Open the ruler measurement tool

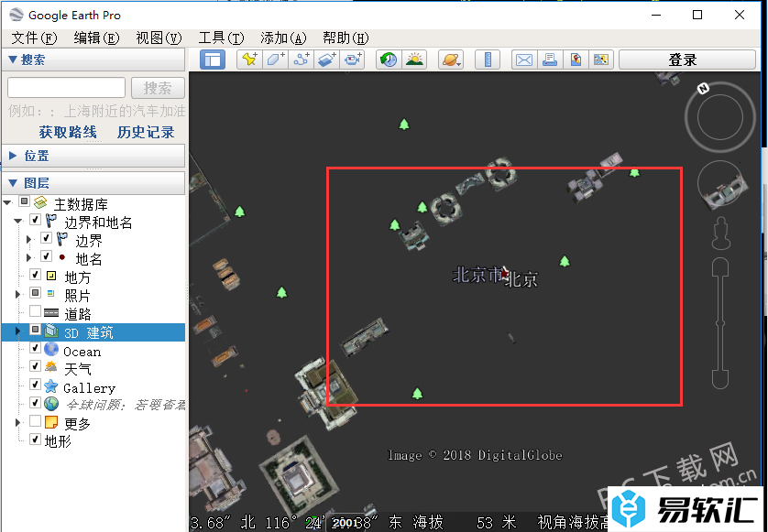coord(488,60)
